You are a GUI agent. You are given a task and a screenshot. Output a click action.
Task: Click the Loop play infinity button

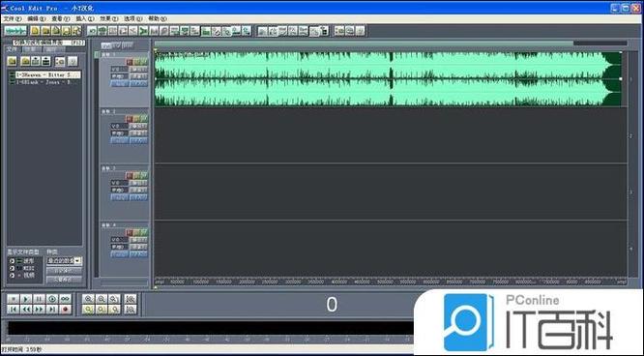click(65, 299)
